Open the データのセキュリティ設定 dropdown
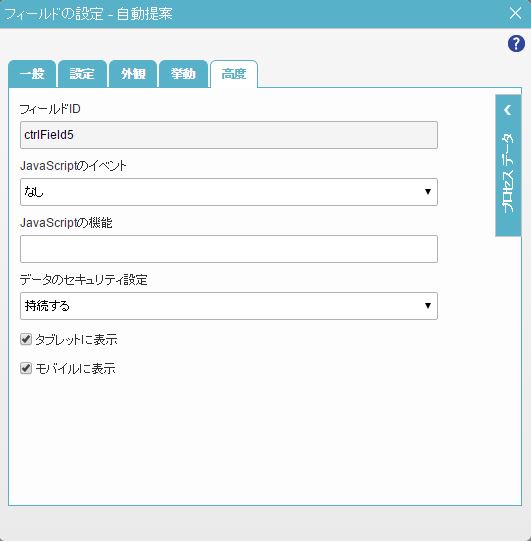 point(229,306)
